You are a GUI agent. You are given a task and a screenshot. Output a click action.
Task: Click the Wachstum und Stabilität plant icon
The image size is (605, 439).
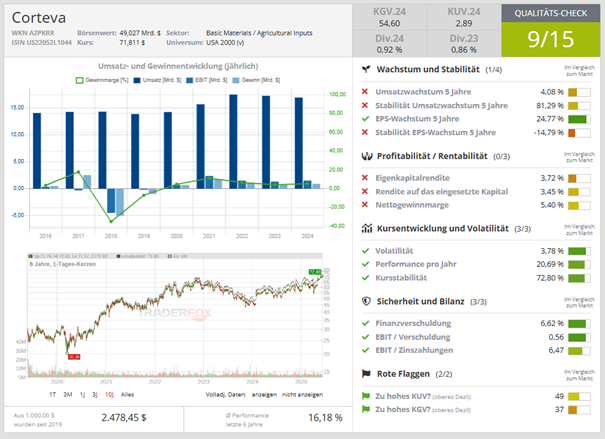366,69
